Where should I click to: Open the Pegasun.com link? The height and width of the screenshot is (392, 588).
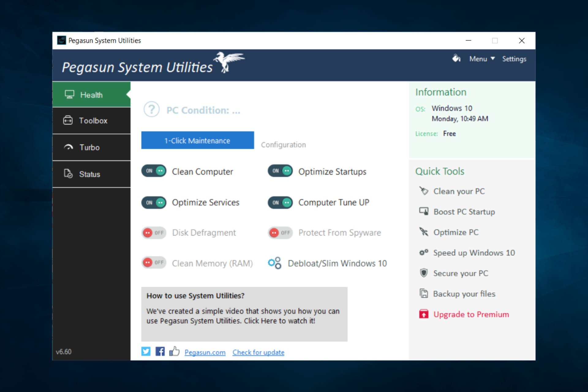(205, 352)
